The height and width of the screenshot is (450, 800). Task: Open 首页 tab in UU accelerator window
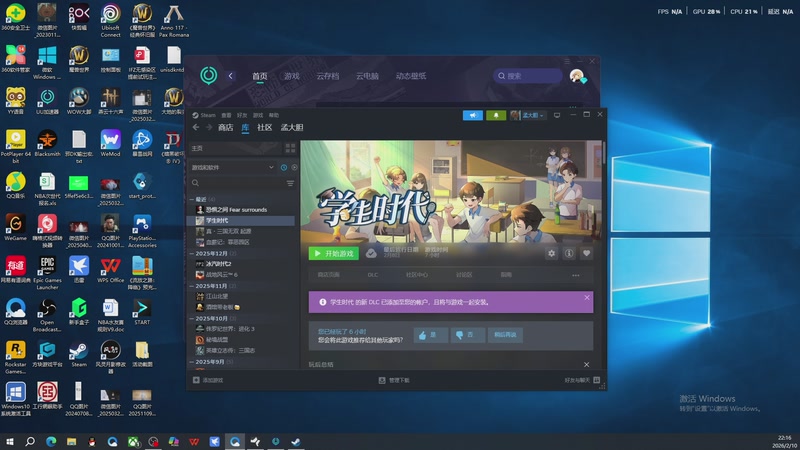pyautogui.click(x=260, y=76)
